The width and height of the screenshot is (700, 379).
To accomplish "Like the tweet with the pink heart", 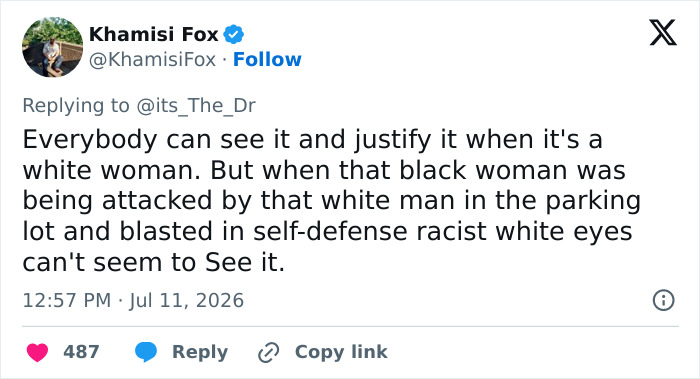I will coord(38,352).
